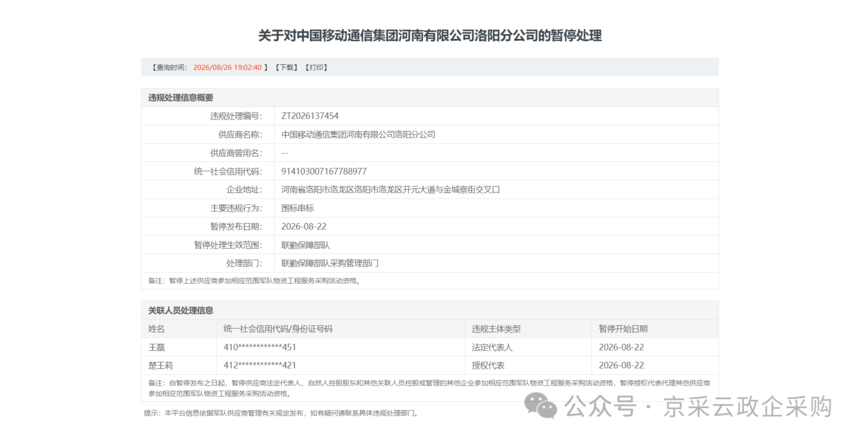Select credit code 914103007167788977

324,171
